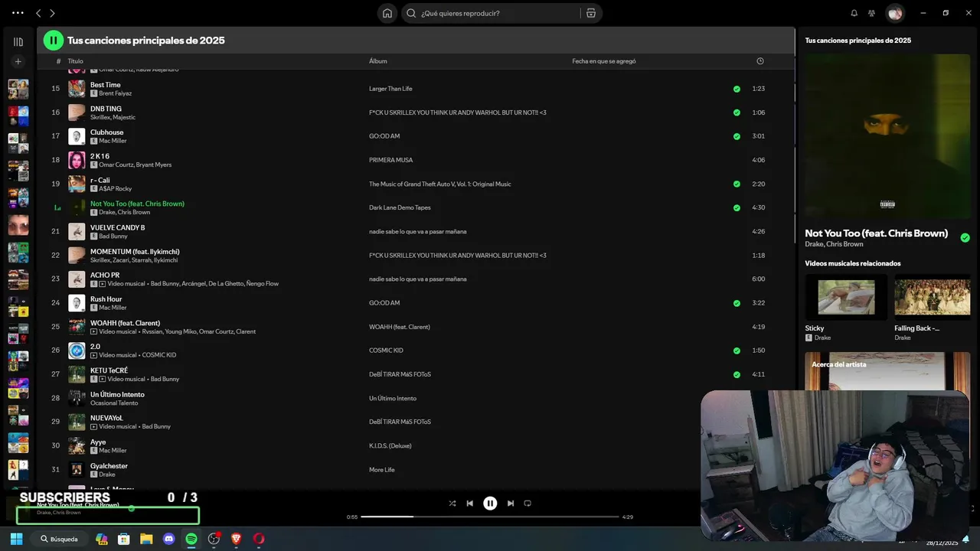This screenshot has height=551, width=980.
Task: Toggle shuffle playback
Action: 452,504
